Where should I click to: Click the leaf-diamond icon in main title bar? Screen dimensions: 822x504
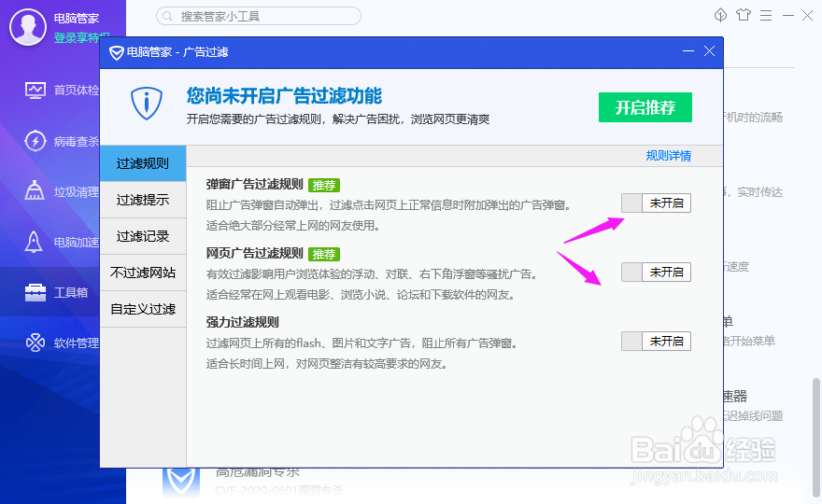click(721, 15)
